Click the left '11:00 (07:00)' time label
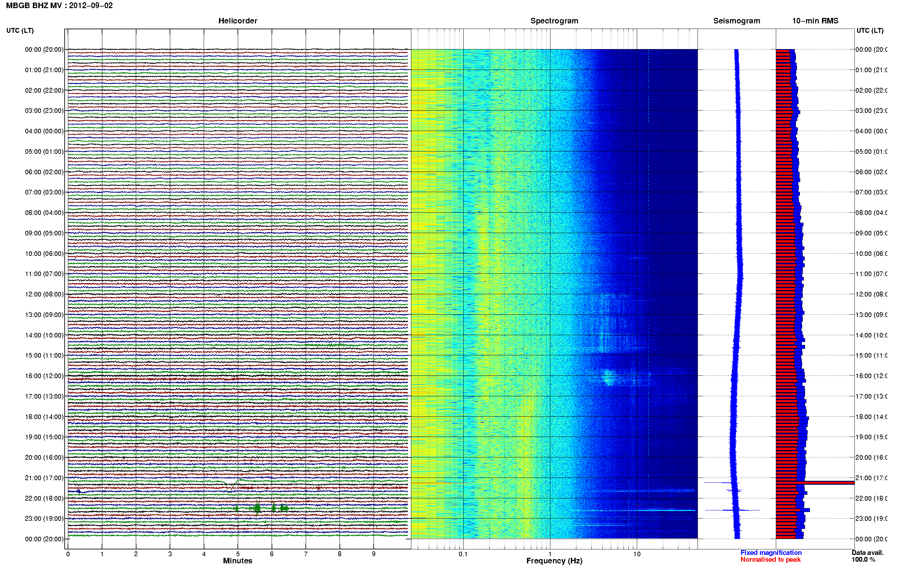 pos(44,274)
